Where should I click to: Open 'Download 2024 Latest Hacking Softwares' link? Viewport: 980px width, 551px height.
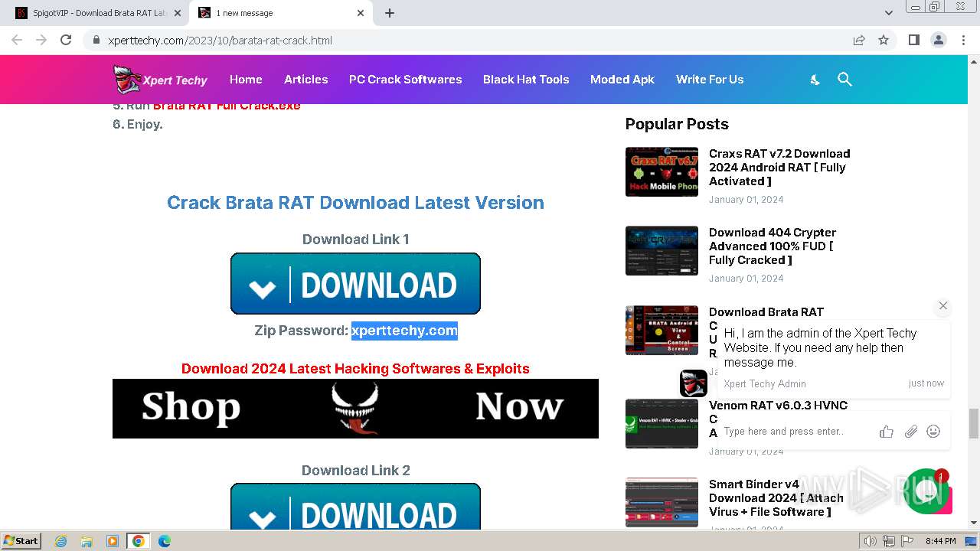[355, 369]
